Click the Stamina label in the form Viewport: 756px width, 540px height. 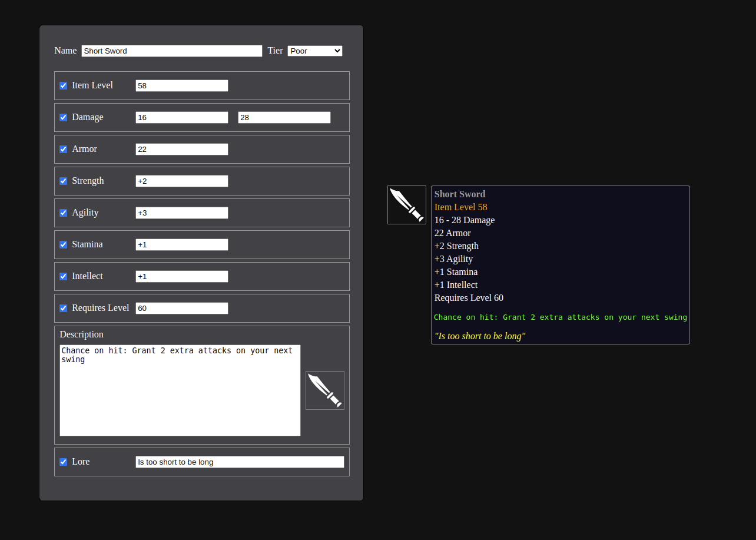coord(87,244)
